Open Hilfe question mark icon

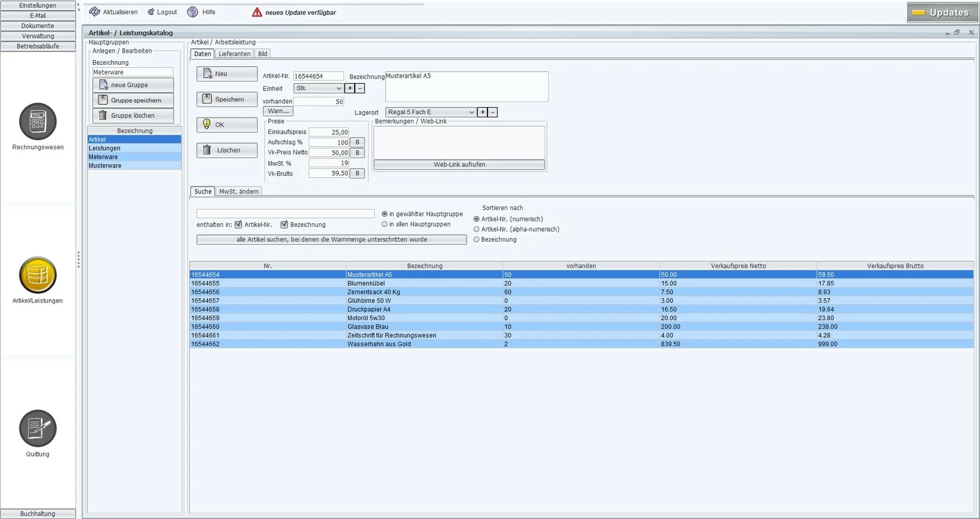tap(193, 12)
